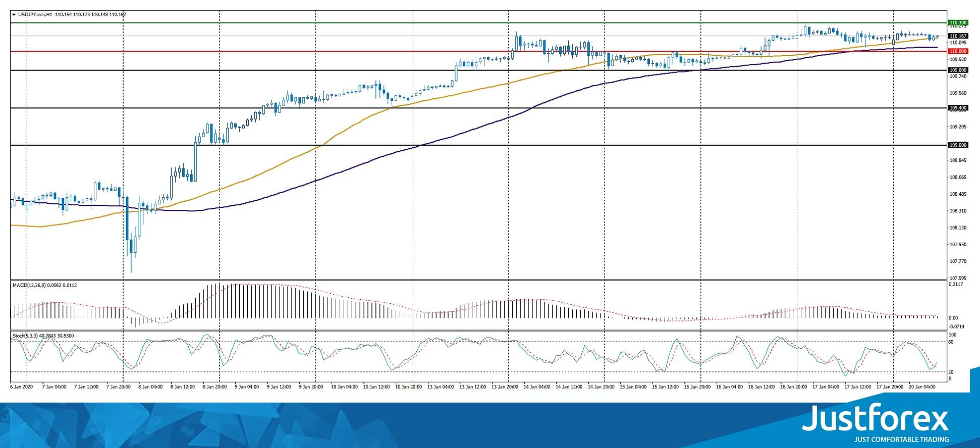
Task: Click the 8 Jan 12:00 time label
Action: click(183, 387)
